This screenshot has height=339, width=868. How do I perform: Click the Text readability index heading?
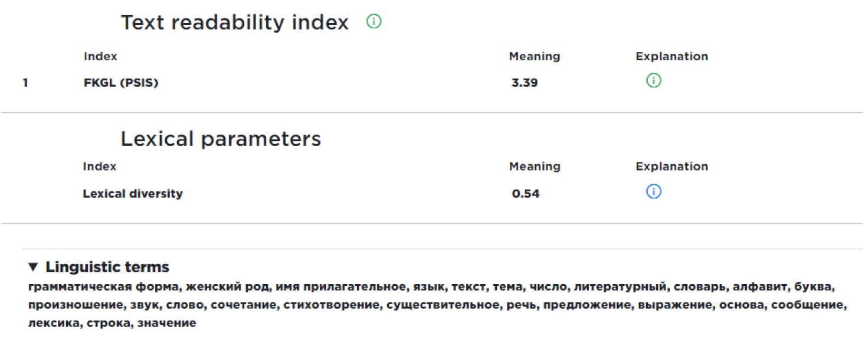(x=235, y=23)
